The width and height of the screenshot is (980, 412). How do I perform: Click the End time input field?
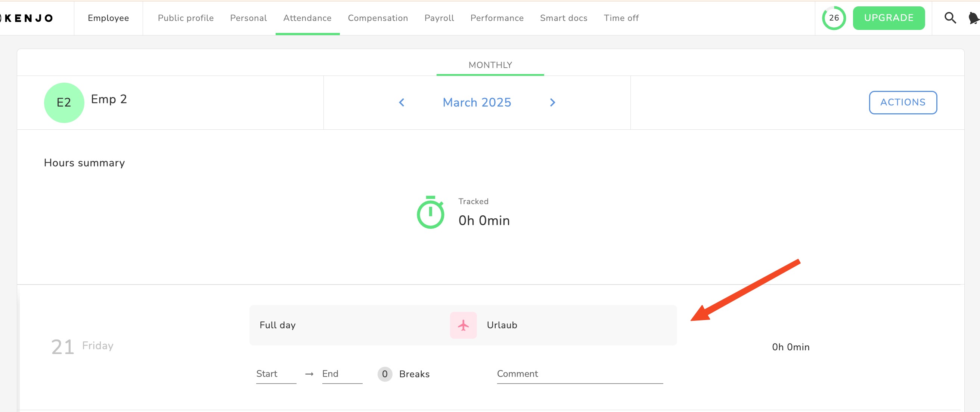pyautogui.click(x=342, y=374)
